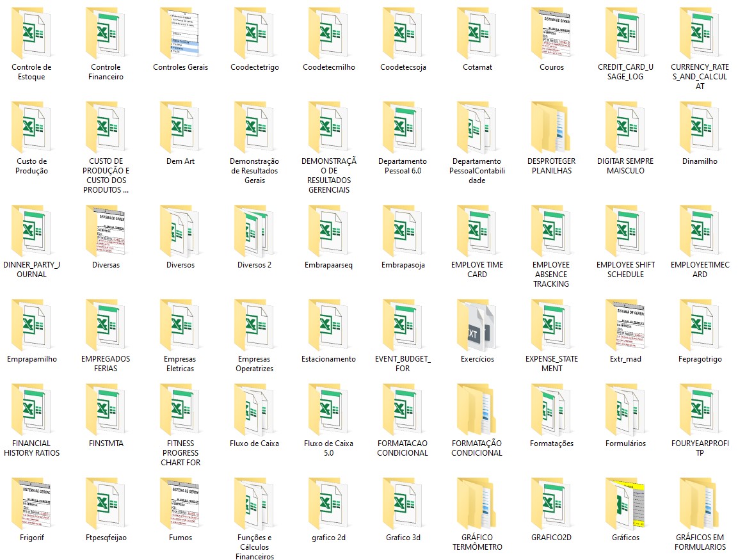This screenshot has width=738, height=560.
Task: Select the Cotamat folder icon
Action: click(x=477, y=33)
